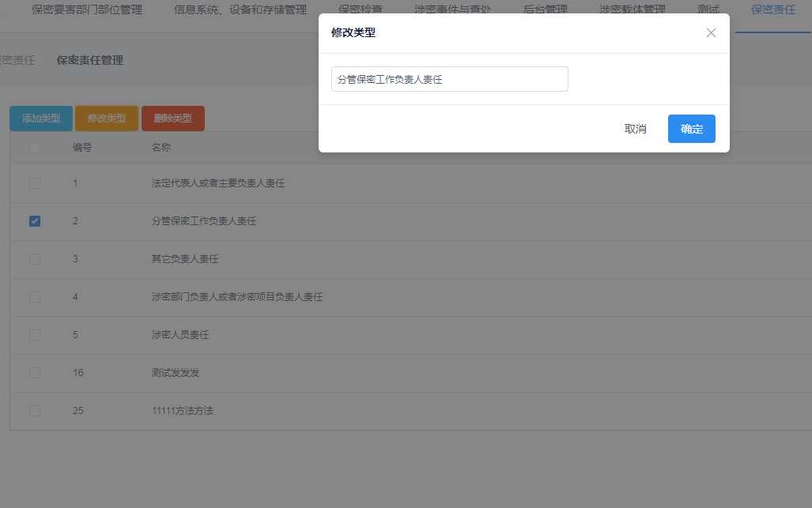Image resolution: width=812 pixels, height=508 pixels.
Task: Click the 修改类型 button
Action: (106, 118)
